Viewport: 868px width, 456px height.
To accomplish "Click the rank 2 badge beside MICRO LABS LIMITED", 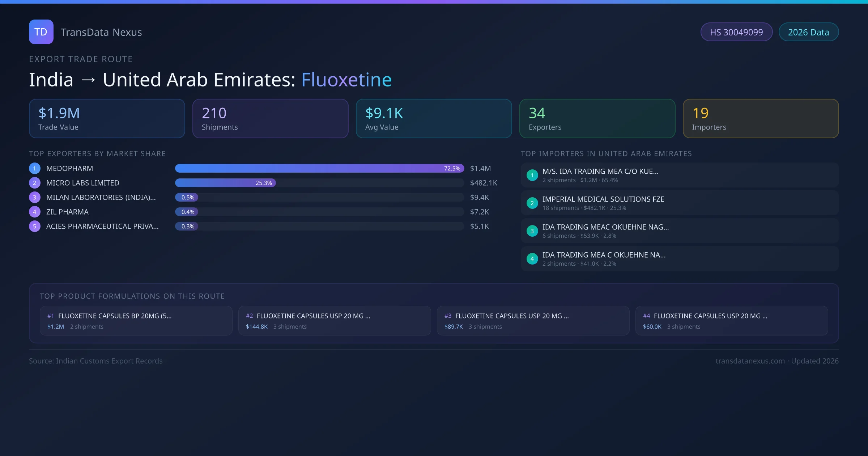I will coord(34,183).
